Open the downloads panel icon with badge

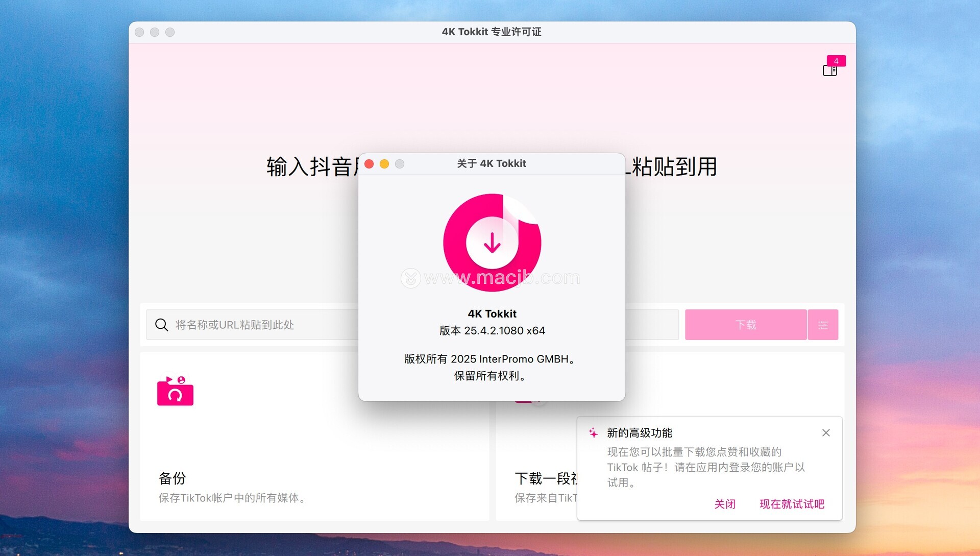[x=829, y=70]
